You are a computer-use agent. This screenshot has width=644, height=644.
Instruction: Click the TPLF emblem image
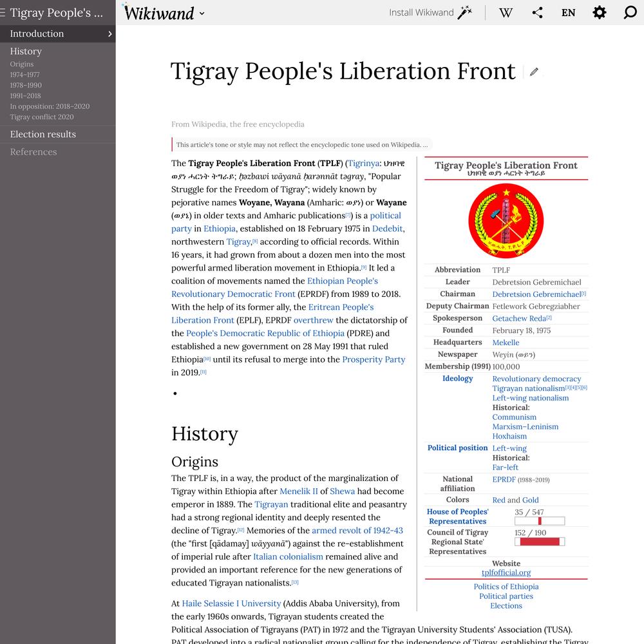[x=506, y=221]
